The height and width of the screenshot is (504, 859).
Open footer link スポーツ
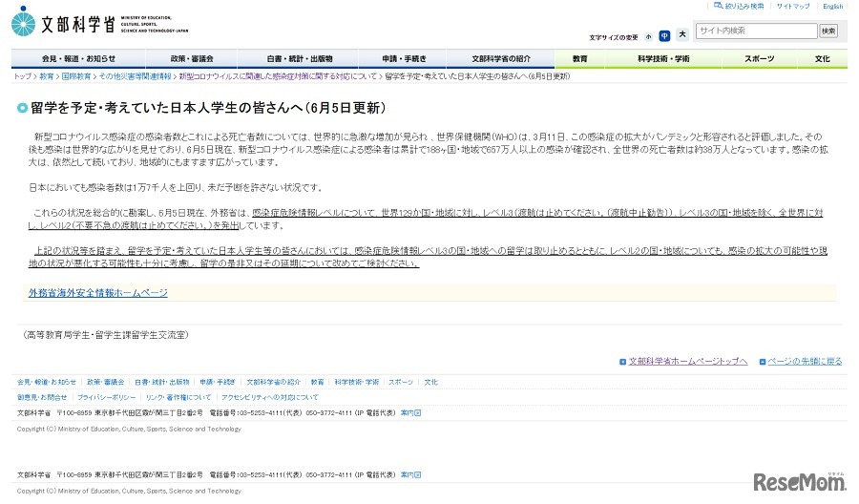401,383
